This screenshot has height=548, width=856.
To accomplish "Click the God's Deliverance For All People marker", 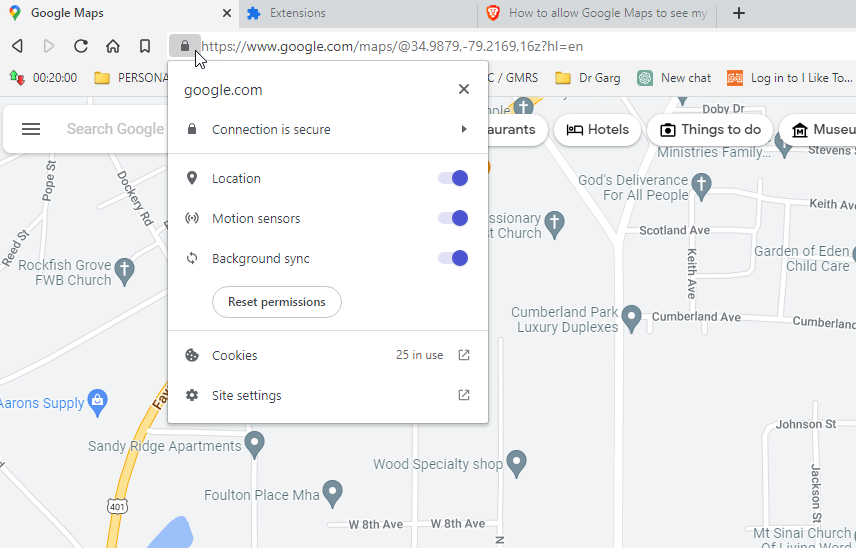I will click(702, 187).
